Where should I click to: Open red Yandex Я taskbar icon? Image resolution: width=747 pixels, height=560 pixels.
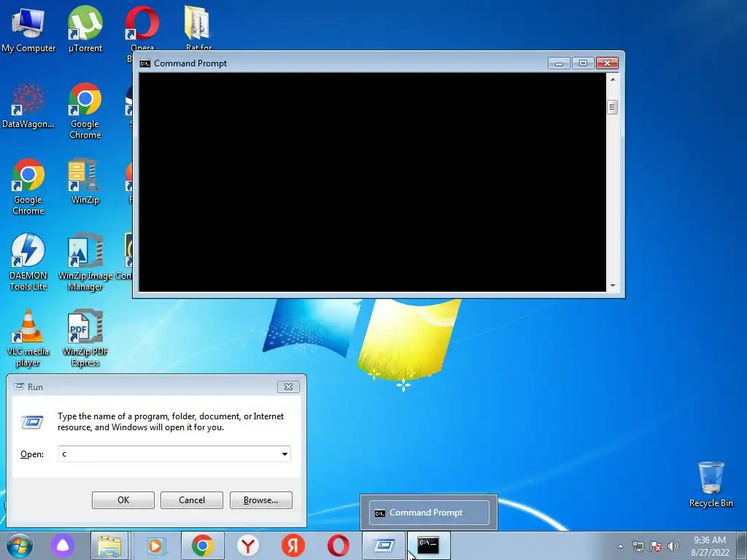coord(293,545)
